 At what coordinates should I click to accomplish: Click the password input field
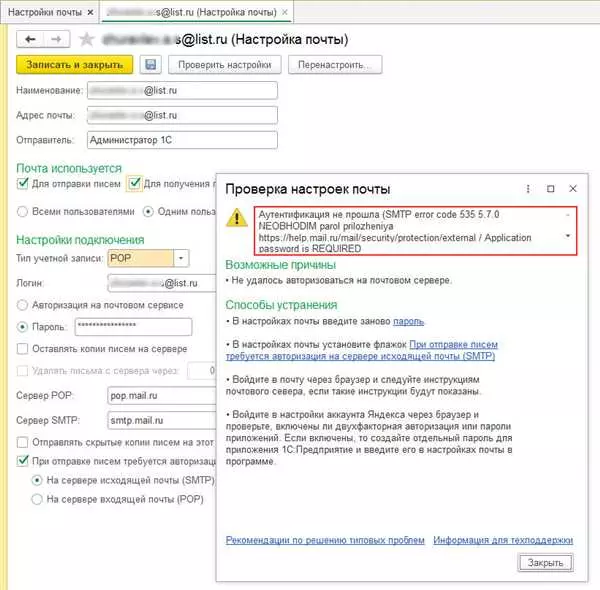click(133, 327)
